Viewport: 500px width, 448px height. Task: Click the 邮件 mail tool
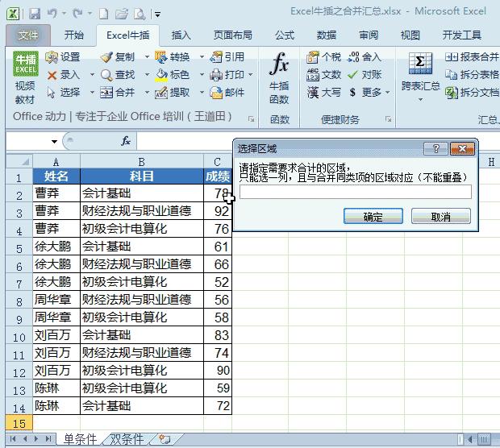[227, 93]
